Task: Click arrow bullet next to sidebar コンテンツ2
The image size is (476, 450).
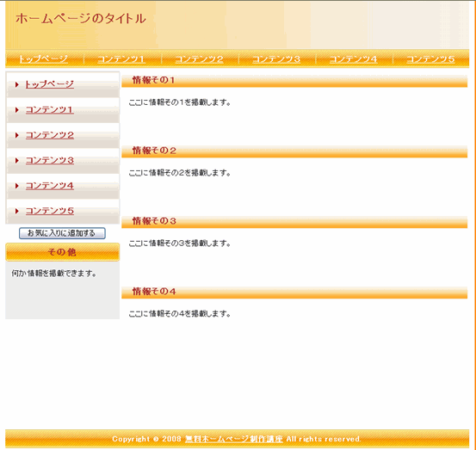Action: pos(17,135)
